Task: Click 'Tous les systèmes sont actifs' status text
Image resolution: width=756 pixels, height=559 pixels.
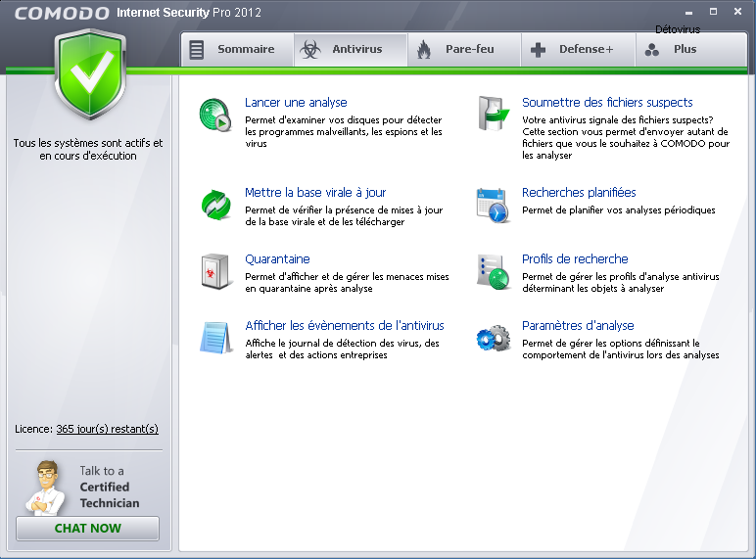Action: (88, 149)
